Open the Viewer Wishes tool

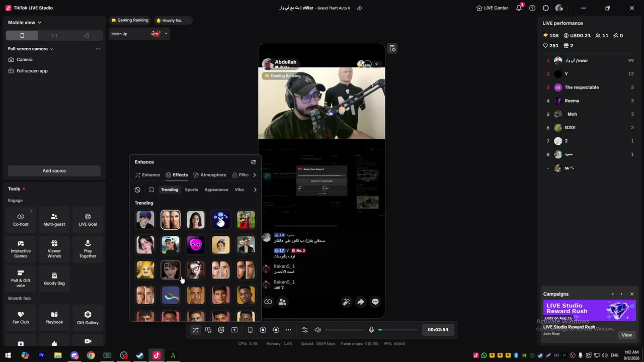tap(54, 249)
